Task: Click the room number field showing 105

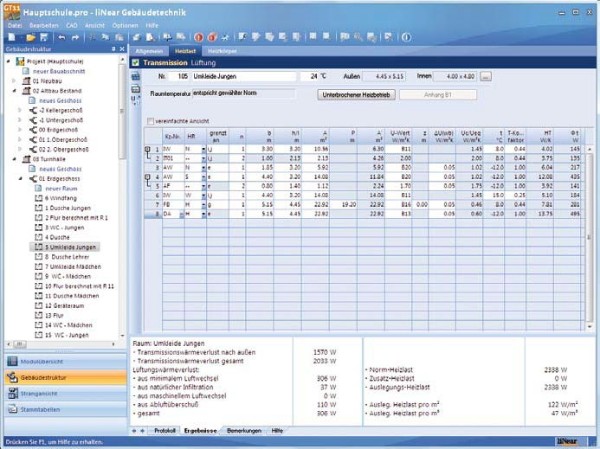Action: [179, 76]
